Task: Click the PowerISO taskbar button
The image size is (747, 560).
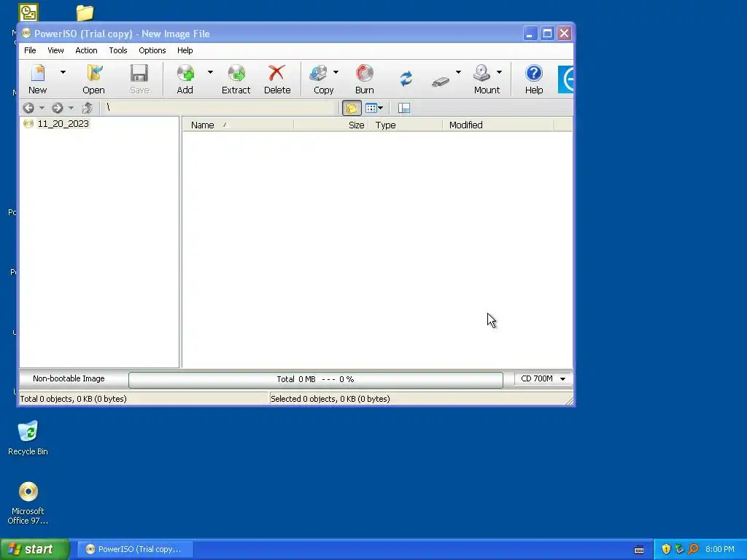Action: pos(135,549)
